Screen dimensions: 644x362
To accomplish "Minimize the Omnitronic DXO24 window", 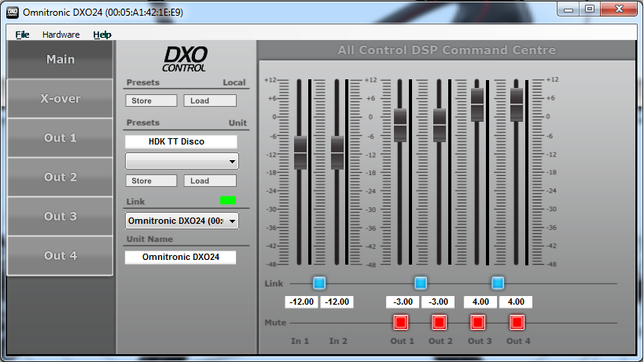I will (569, 9).
